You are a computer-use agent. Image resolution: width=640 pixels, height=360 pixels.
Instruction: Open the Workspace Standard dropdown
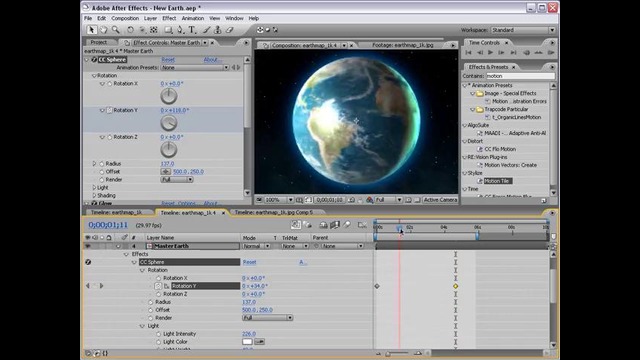(x=523, y=30)
